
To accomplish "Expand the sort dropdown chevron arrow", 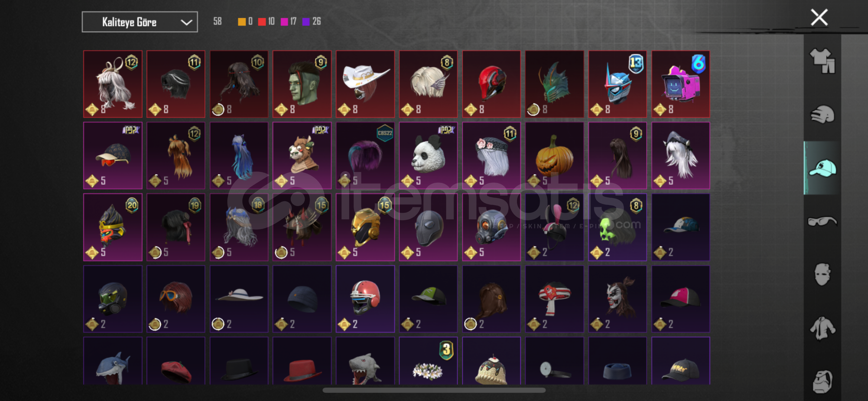I will click(186, 22).
